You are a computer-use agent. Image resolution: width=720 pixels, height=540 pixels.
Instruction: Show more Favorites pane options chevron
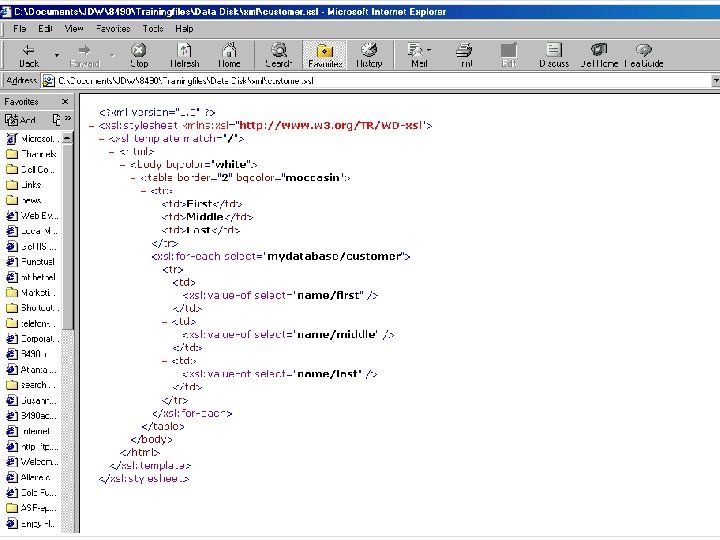coord(68,118)
